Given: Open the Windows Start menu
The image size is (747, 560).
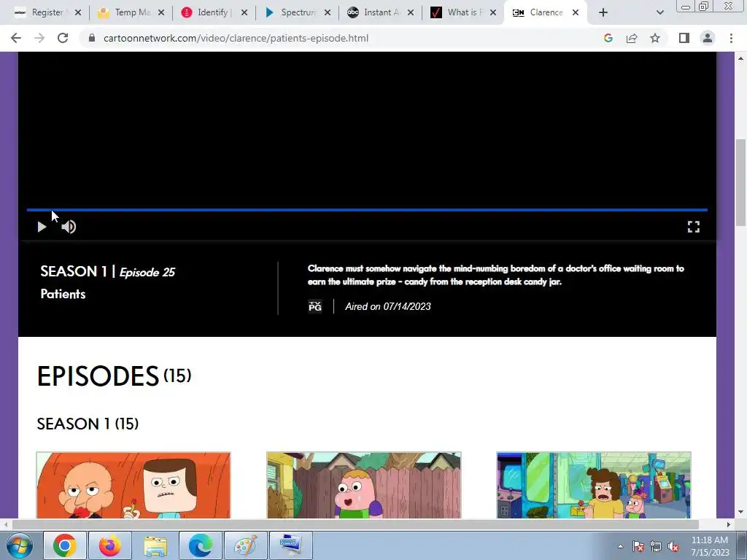Looking at the screenshot, I should point(20,545).
